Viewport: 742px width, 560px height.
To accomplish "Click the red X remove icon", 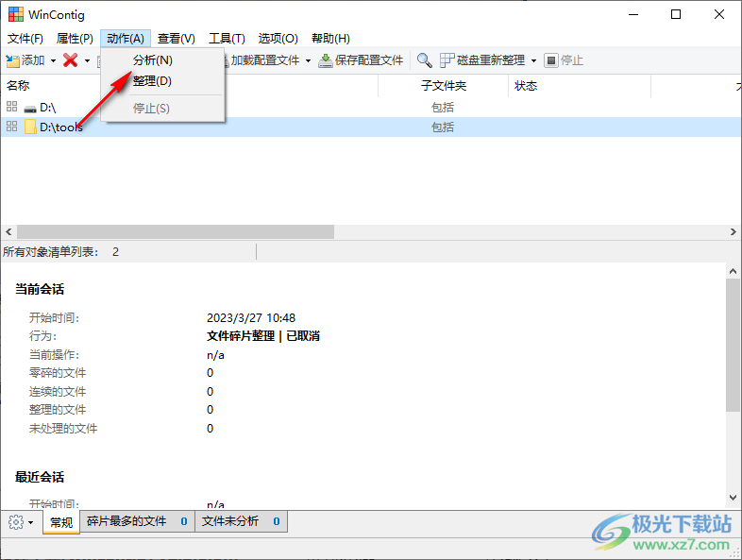I will (71, 60).
